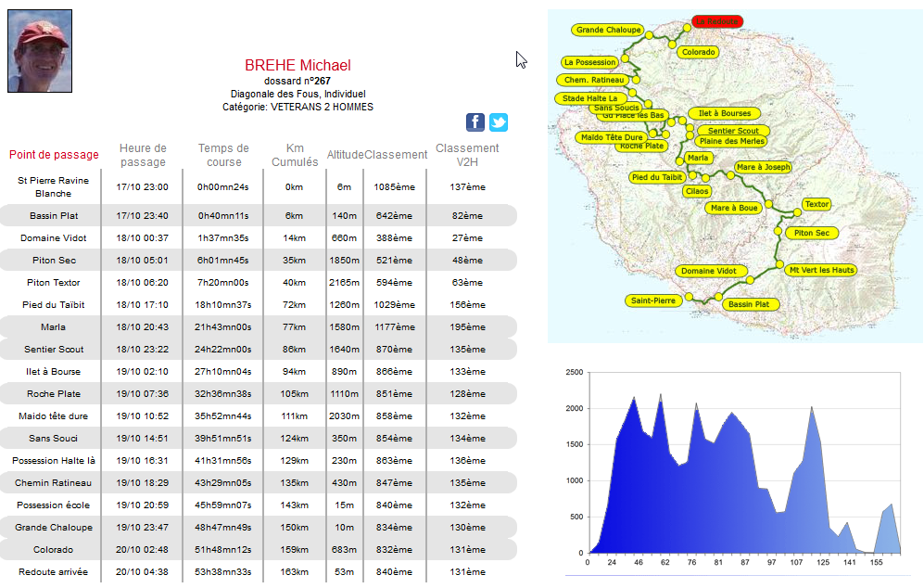Image resolution: width=924 pixels, height=588 pixels.
Task: Click the Piton Sec map label
Action: coord(811,233)
